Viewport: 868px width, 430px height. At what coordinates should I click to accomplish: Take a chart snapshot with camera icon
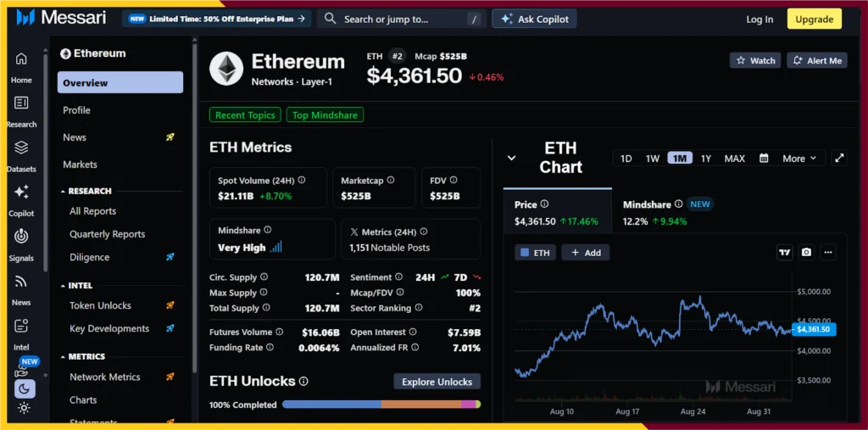[807, 252]
